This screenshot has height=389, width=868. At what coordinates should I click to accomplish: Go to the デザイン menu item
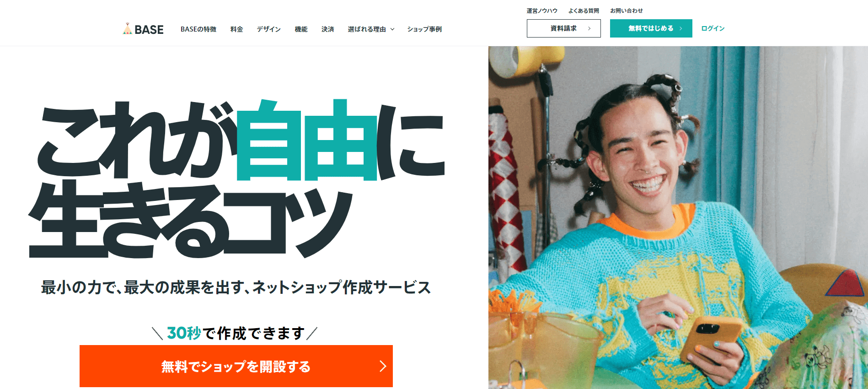[x=269, y=29]
